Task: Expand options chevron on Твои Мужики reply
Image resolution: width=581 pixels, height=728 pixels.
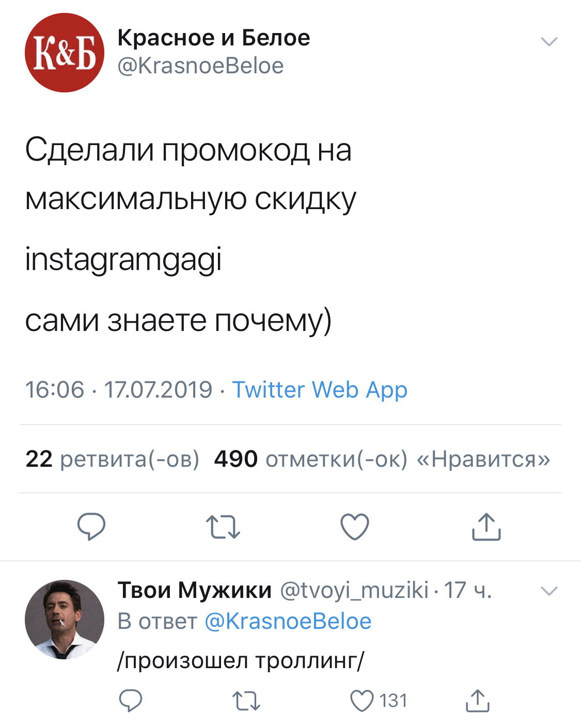Action: 549,591
